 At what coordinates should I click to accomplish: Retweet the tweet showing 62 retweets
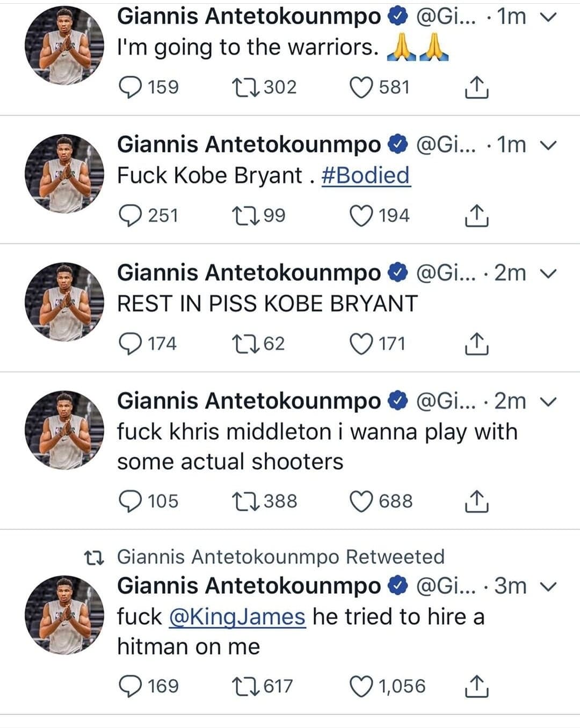246,344
